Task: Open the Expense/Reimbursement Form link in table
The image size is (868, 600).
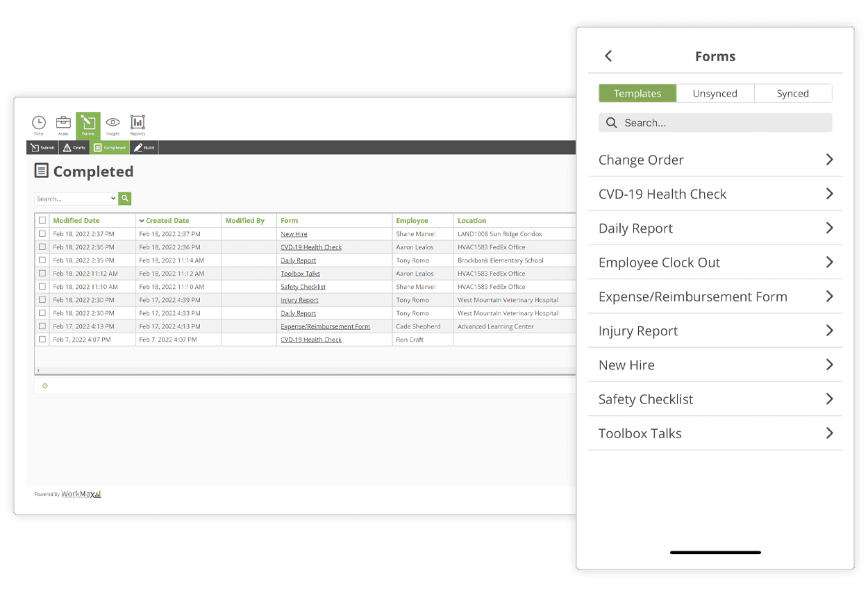Action: pyautogui.click(x=325, y=326)
